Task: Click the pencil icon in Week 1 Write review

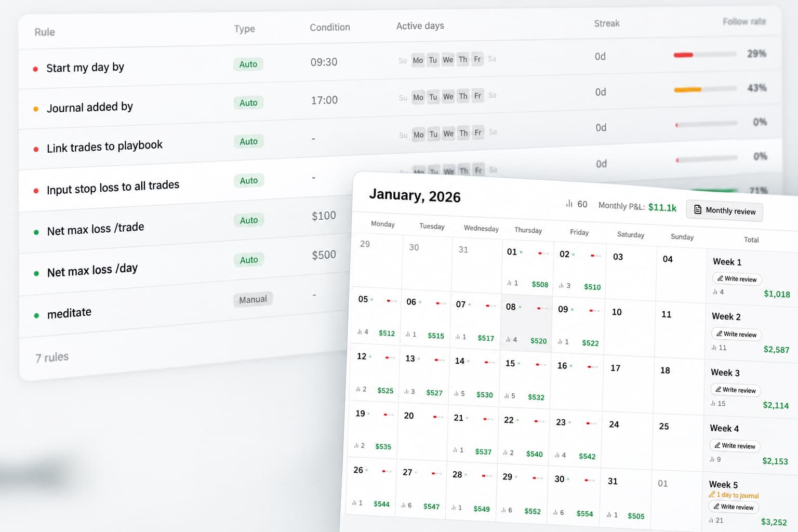Action: (x=720, y=278)
